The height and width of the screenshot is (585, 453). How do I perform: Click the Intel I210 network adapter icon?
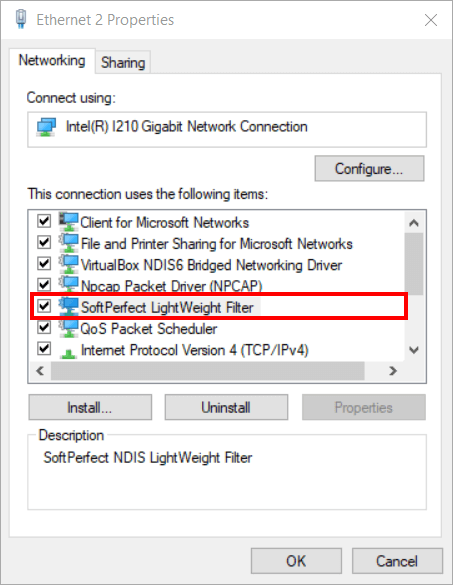(x=46, y=127)
